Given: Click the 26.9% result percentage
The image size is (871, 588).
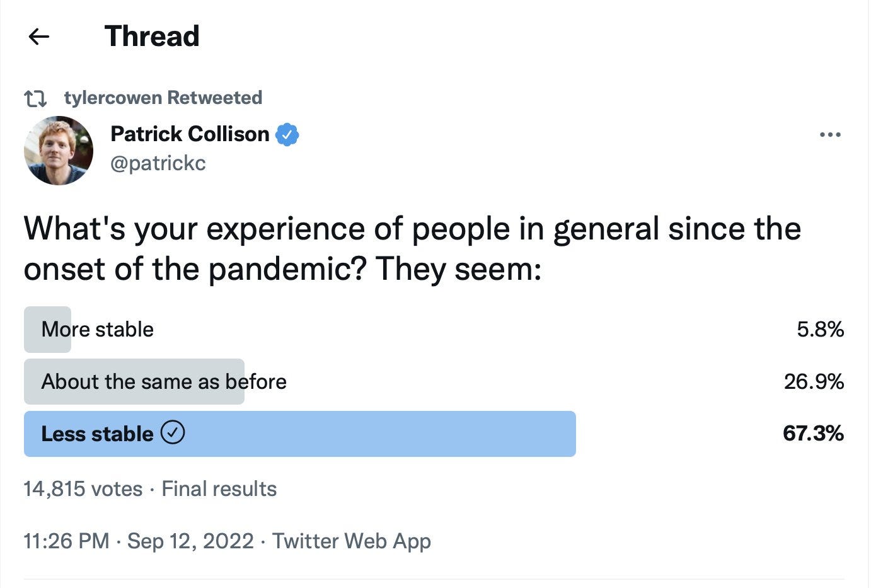Looking at the screenshot, I should point(814,381).
